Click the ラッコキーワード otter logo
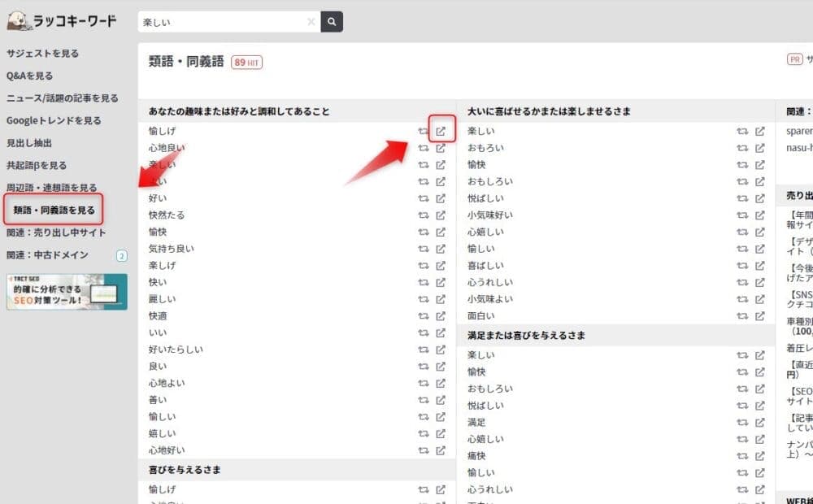This screenshot has height=504, width=813. (x=62, y=21)
